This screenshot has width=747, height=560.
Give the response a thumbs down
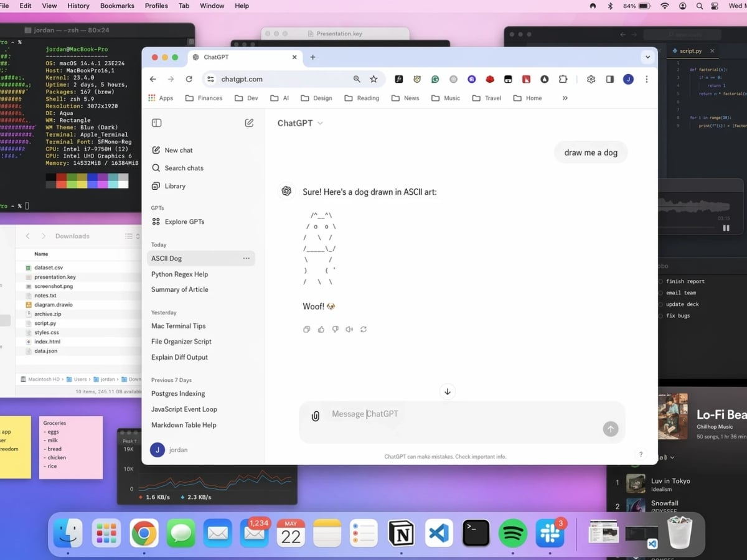(x=335, y=329)
